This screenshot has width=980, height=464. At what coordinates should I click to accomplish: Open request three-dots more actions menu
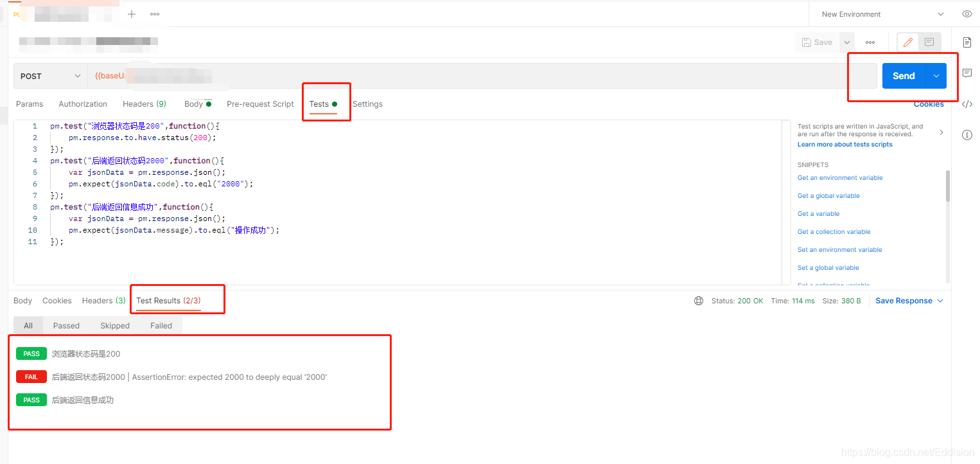coord(870,42)
